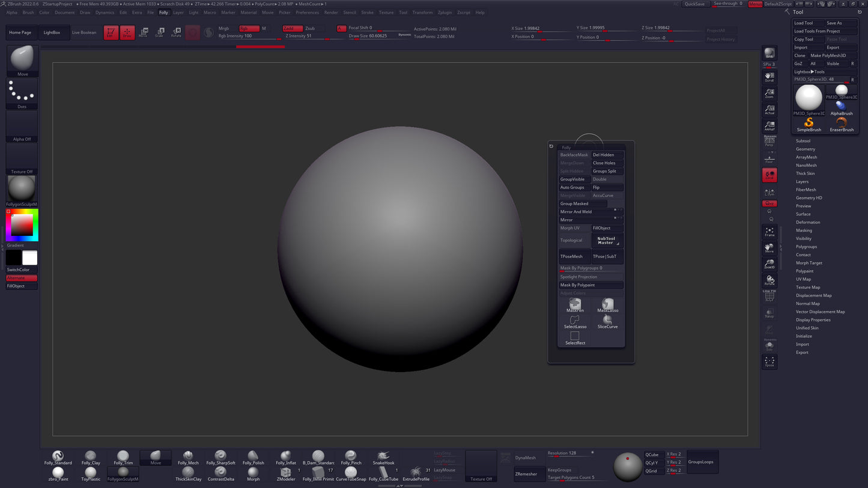Choose the SliceCurve tool
Image resolution: width=868 pixels, height=488 pixels.
tap(607, 322)
